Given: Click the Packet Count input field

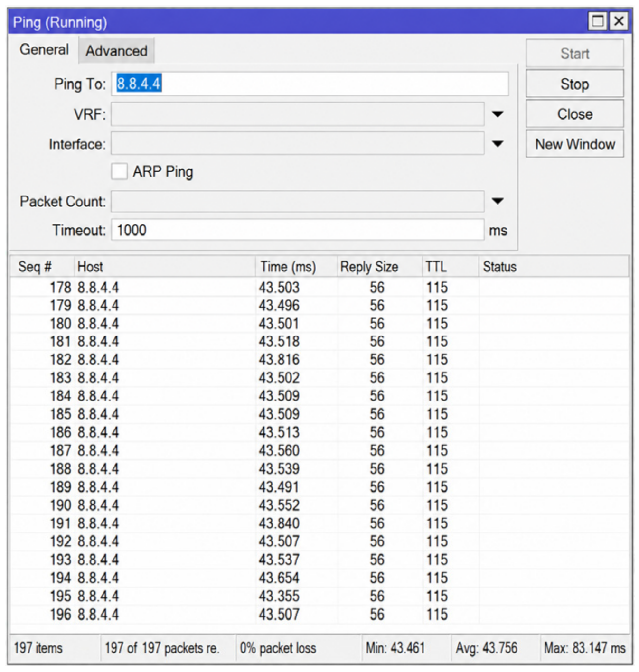Looking at the screenshot, I should click(298, 201).
